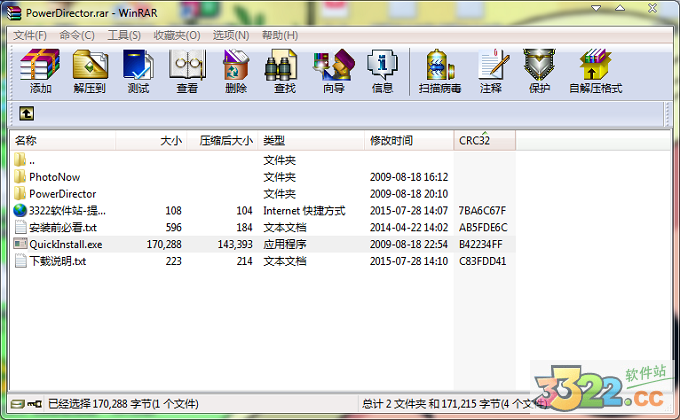Select the file name 下载说明.txt

pos(58,261)
